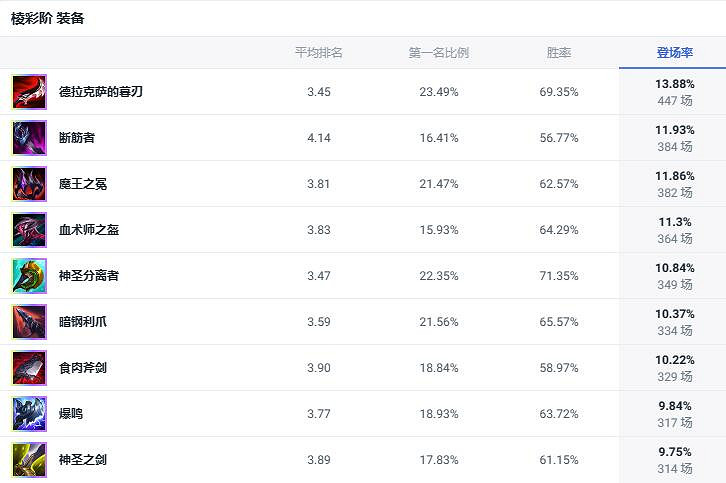Open the 魔王之冕 item name link
The image size is (726, 483).
[x=83, y=184]
